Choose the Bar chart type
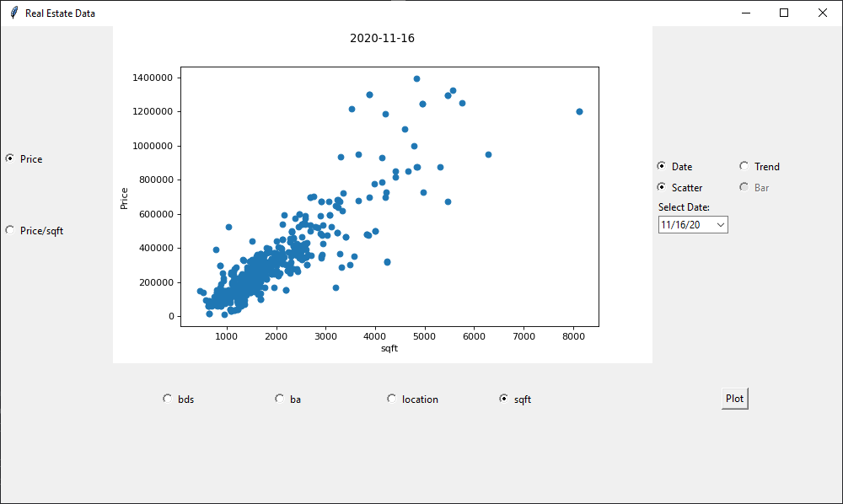The height and width of the screenshot is (504, 843). tap(744, 187)
